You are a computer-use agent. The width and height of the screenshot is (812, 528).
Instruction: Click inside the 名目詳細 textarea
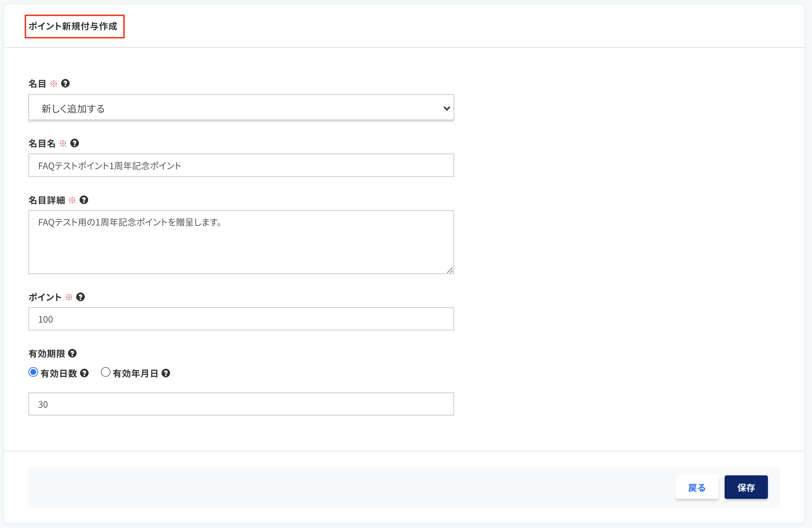(x=241, y=242)
